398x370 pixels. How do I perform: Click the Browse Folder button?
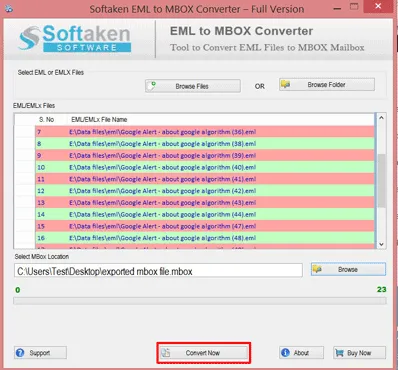pyautogui.click(x=327, y=85)
